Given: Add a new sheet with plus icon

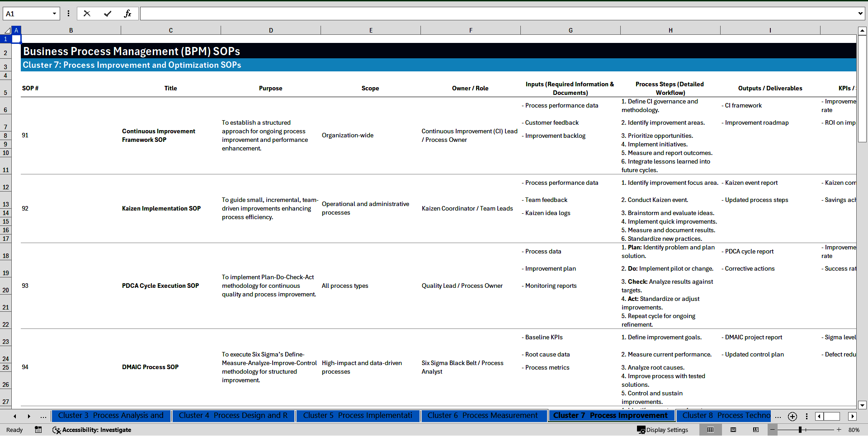Looking at the screenshot, I should [x=792, y=416].
